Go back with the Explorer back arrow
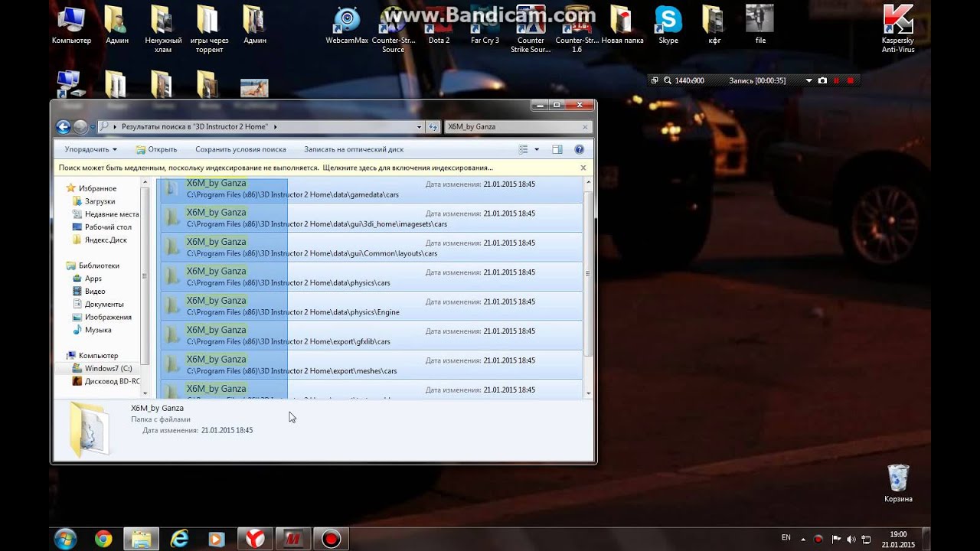980x551 pixels. [64, 127]
